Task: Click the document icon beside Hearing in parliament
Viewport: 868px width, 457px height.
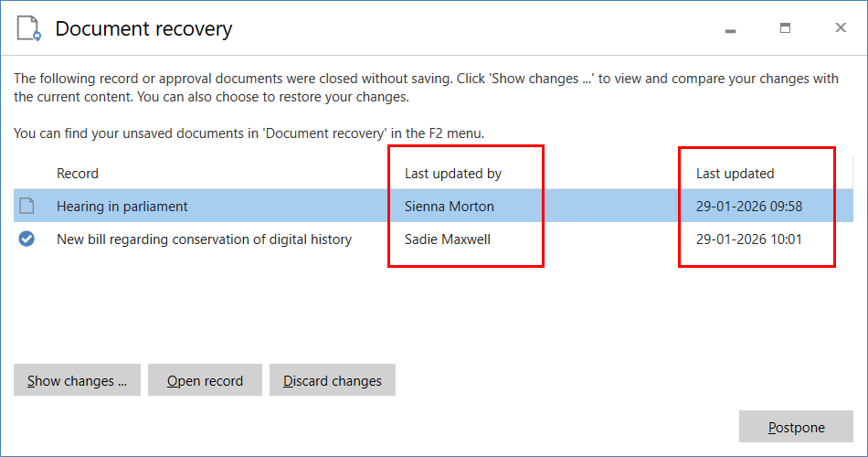Action: point(26,206)
